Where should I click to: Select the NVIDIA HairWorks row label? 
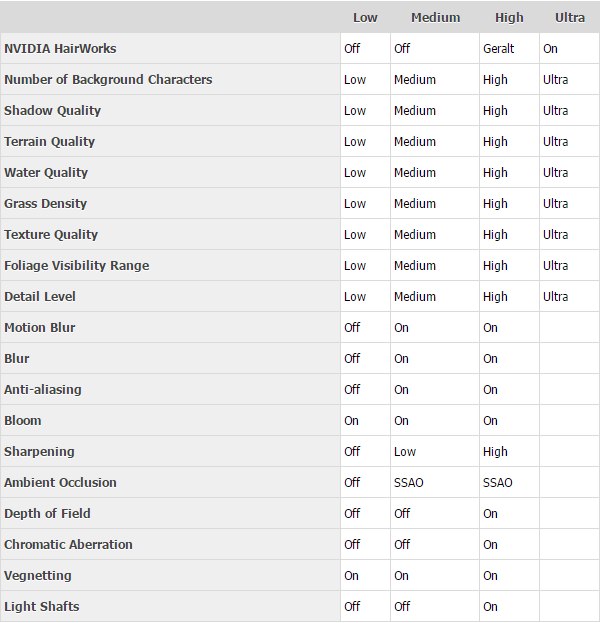[60, 48]
